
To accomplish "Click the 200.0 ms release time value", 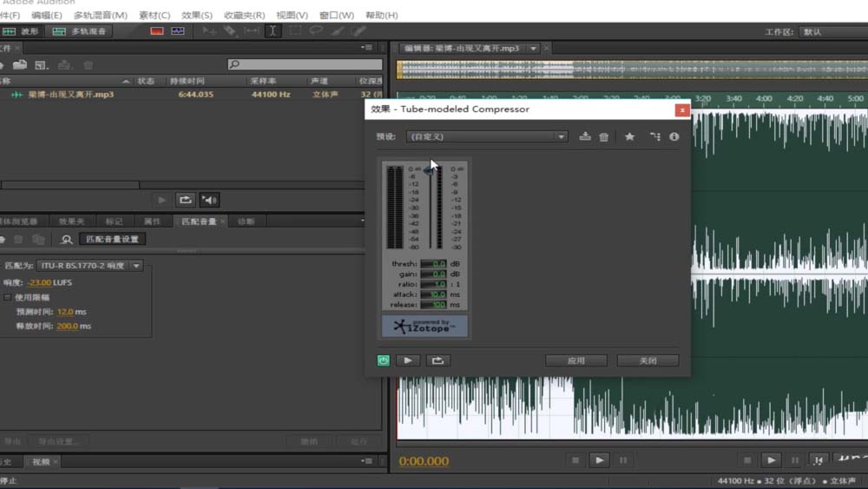I will pos(67,327).
